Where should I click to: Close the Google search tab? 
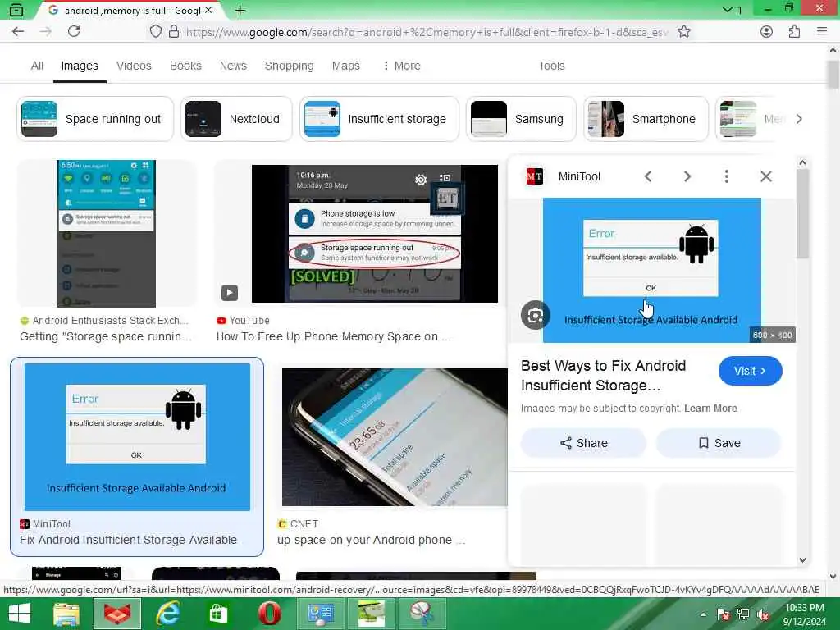pos(209,10)
